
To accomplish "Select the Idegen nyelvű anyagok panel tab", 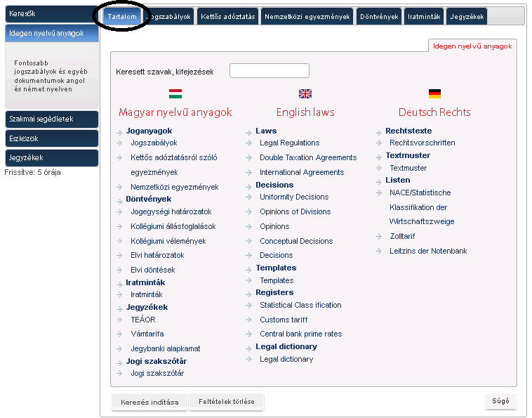I will coord(472,46).
